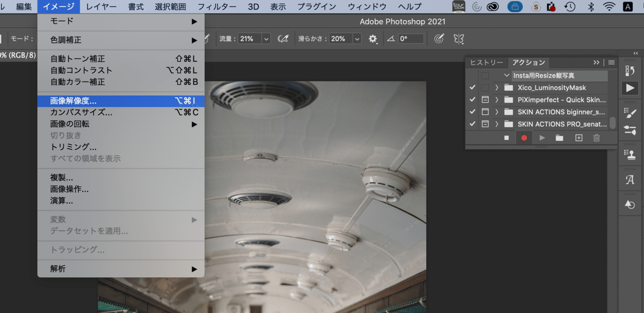Open Bluetooth status menu
This screenshot has width=644, height=313.
point(590,7)
